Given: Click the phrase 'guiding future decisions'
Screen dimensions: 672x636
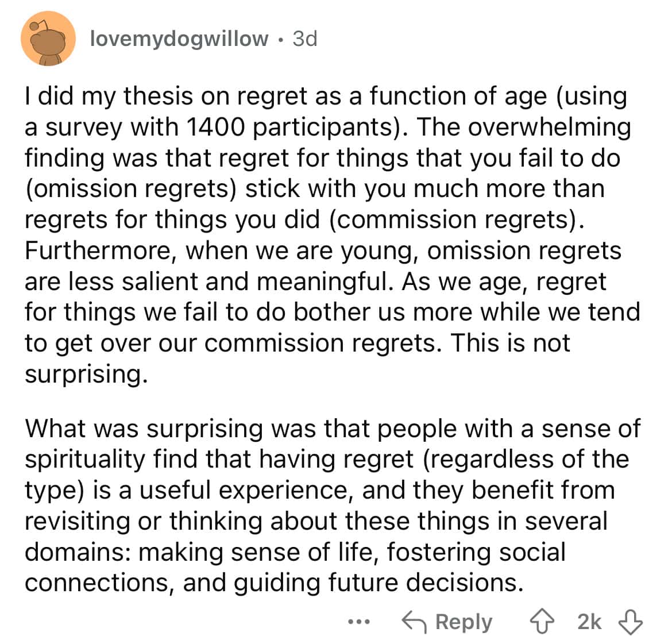Looking at the screenshot, I should point(378,583).
